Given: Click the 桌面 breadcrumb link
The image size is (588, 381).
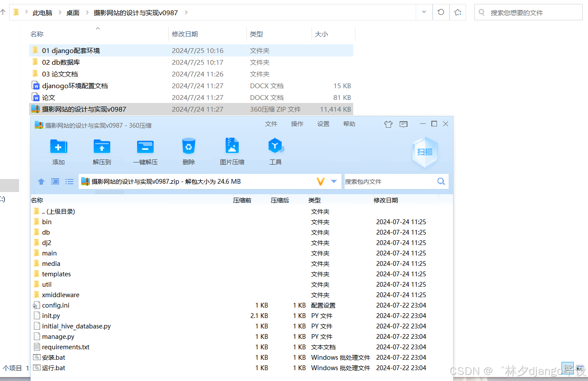Looking at the screenshot, I should (72, 13).
